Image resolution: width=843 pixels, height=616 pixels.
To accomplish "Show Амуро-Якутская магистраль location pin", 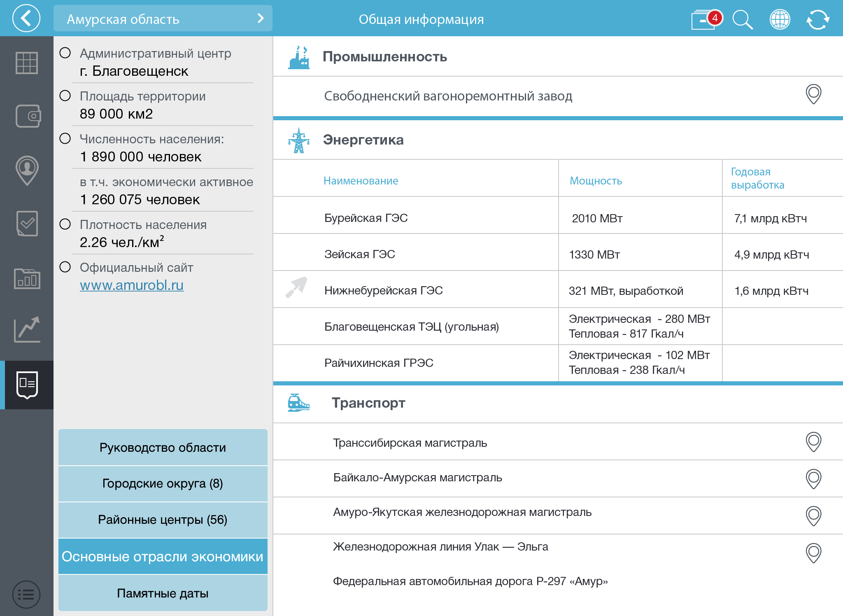I will coord(813,516).
